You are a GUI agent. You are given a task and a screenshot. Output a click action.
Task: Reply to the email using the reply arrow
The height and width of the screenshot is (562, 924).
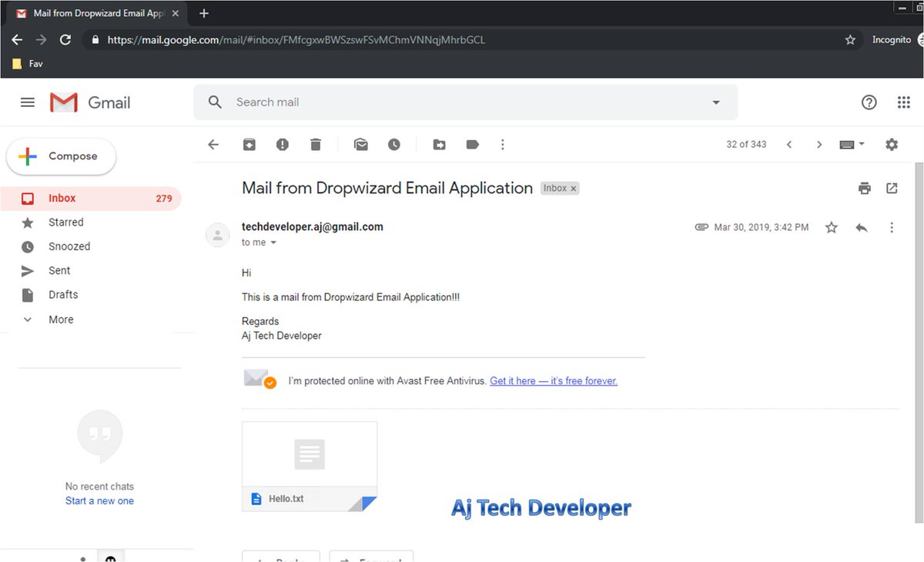pos(861,227)
